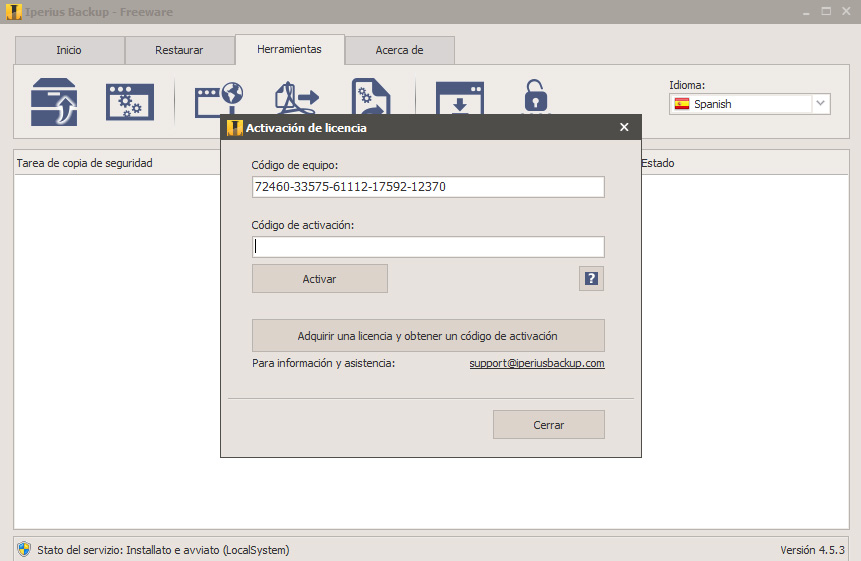Switch to the Restaurar tab
Image resolution: width=861 pixels, height=561 pixels.
click(180, 50)
